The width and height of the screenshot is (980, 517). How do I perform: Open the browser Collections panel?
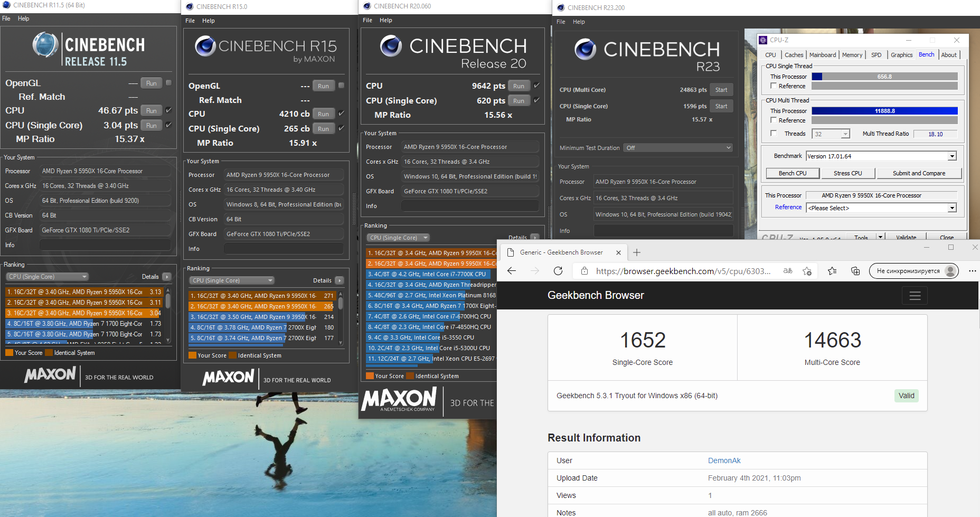click(x=855, y=271)
